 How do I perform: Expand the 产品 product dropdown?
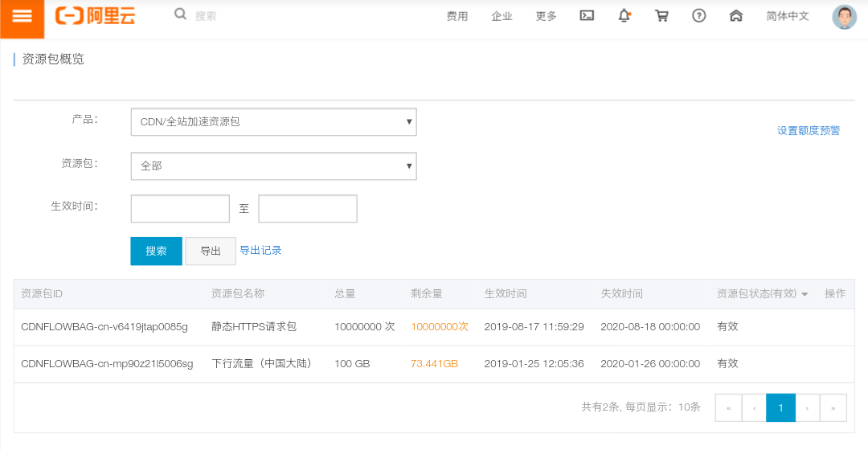[273, 122]
